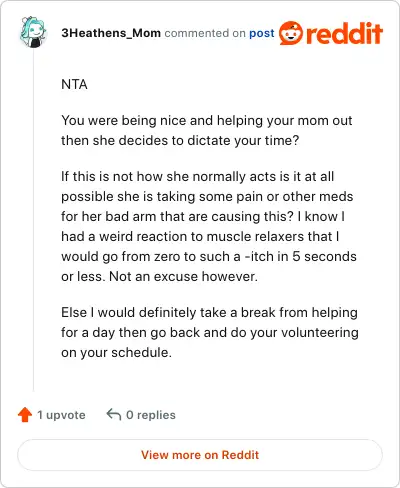Open the 3Heathens_Mom username profile link
Screen dimensions: 400x488
click(x=111, y=33)
